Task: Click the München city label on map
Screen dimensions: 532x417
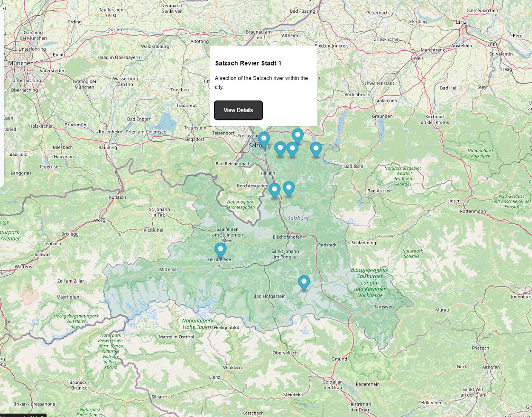Action: tap(20, 63)
